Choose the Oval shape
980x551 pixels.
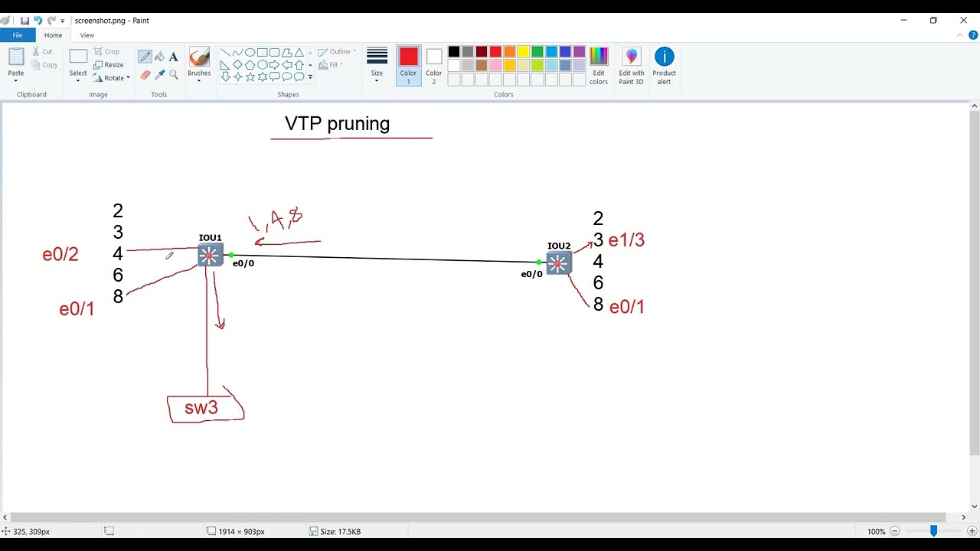(x=250, y=52)
